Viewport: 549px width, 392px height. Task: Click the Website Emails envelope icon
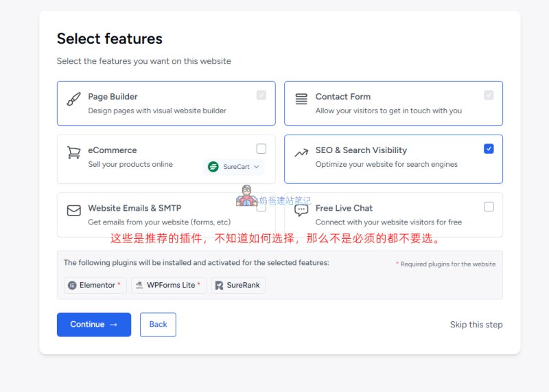click(74, 210)
